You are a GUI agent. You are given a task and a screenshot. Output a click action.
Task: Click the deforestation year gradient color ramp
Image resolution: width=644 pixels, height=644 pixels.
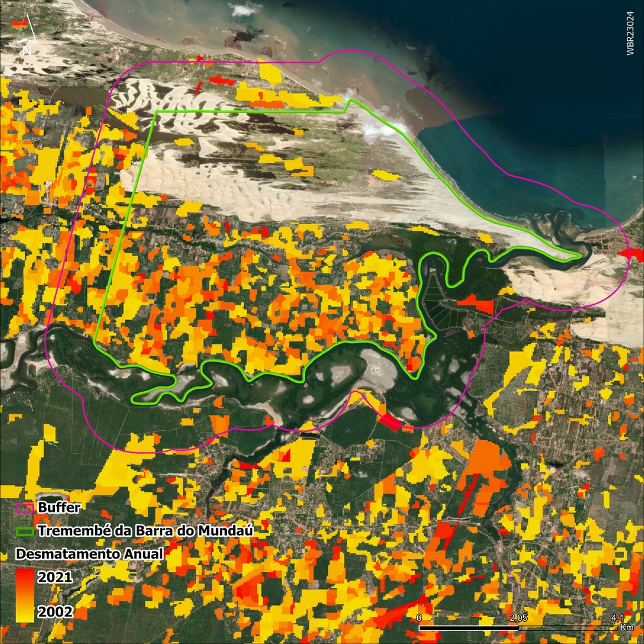(25, 595)
